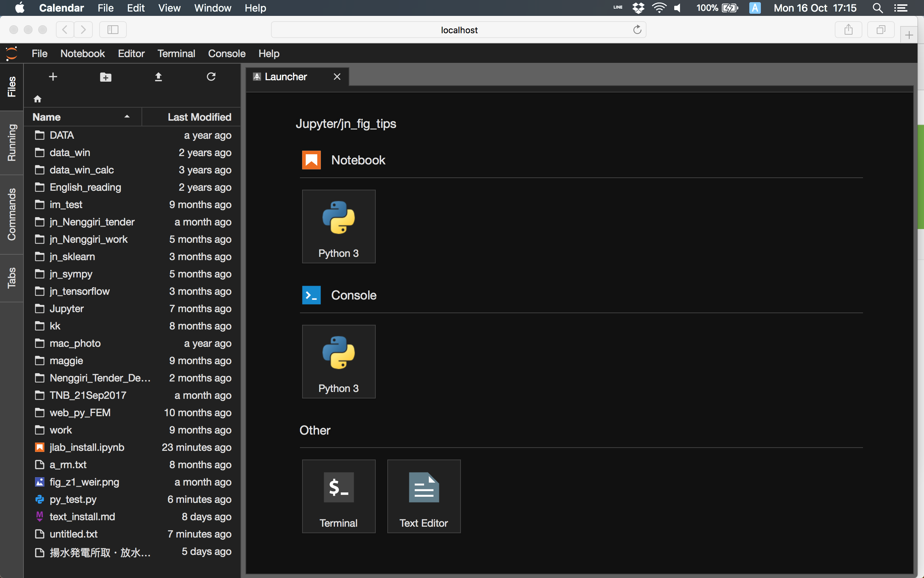
Task: Click the new launcher plus icon
Action: (53, 77)
